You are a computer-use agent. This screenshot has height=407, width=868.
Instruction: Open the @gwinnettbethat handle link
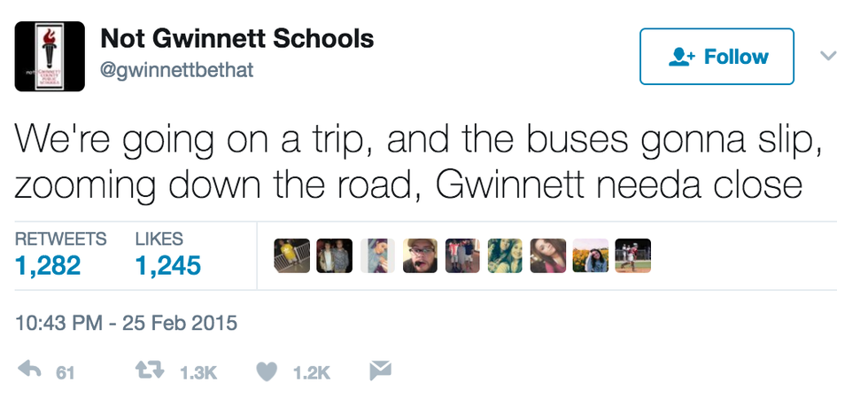(177, 70)
